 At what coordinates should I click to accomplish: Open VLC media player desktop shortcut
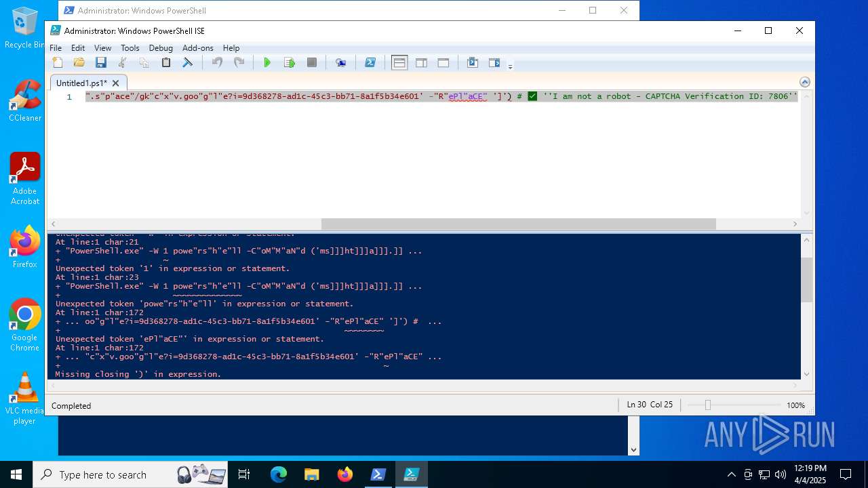[25, 399]
